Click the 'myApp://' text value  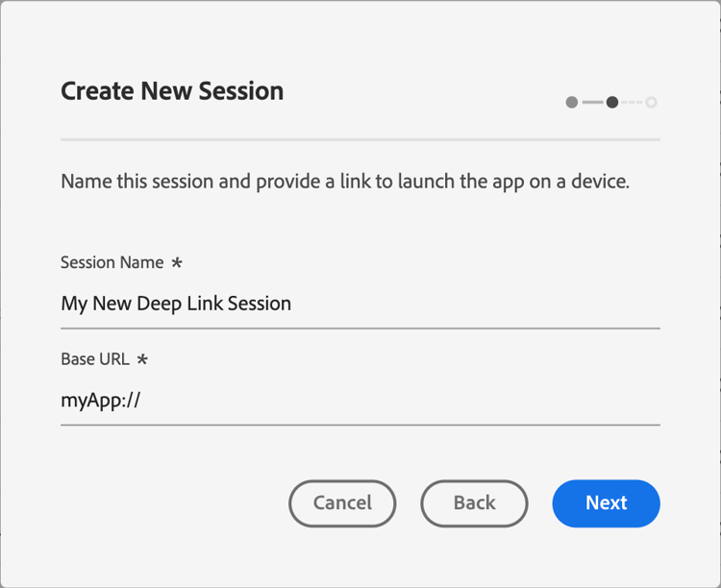click(101, 401)
